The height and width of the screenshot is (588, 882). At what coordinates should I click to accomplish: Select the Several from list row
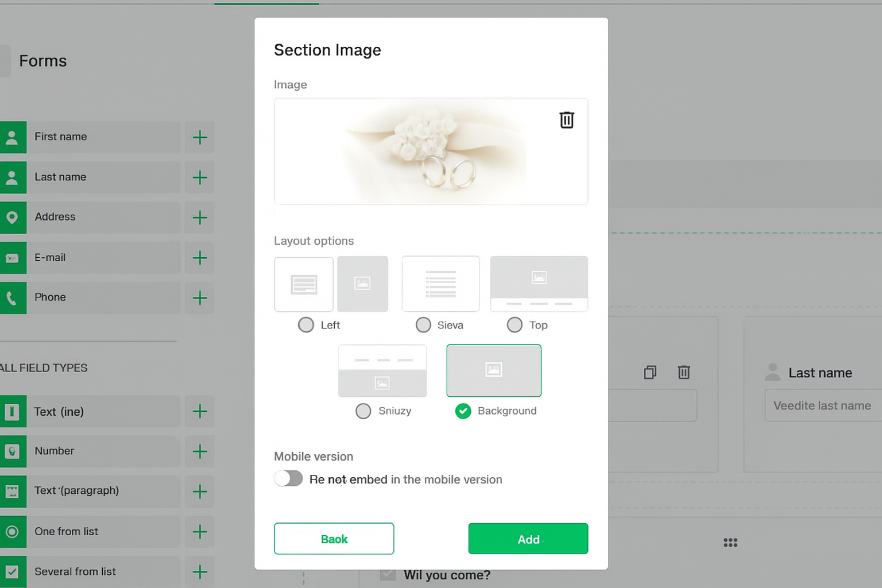click(90, 572)
